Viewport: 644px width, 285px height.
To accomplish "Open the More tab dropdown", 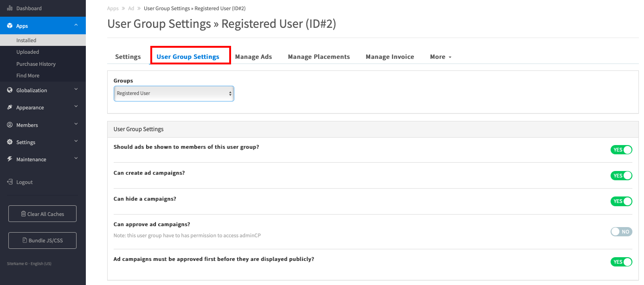I will coord(441,57).
